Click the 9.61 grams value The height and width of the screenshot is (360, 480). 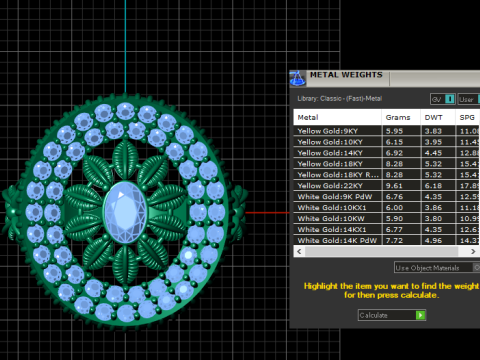pyautogui.click(x=394, y=186)
